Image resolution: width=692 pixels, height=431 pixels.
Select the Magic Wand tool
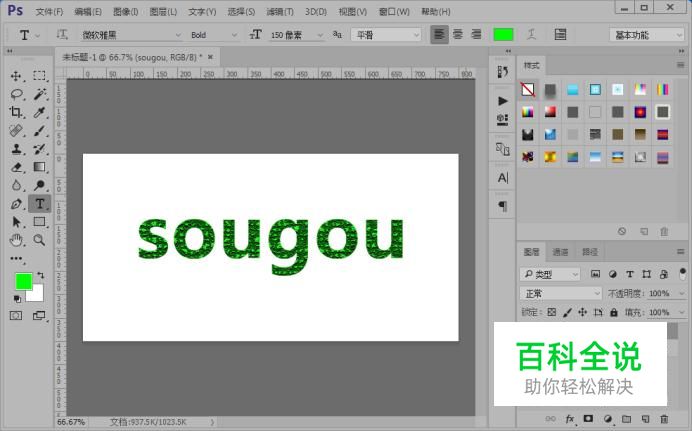39,94
